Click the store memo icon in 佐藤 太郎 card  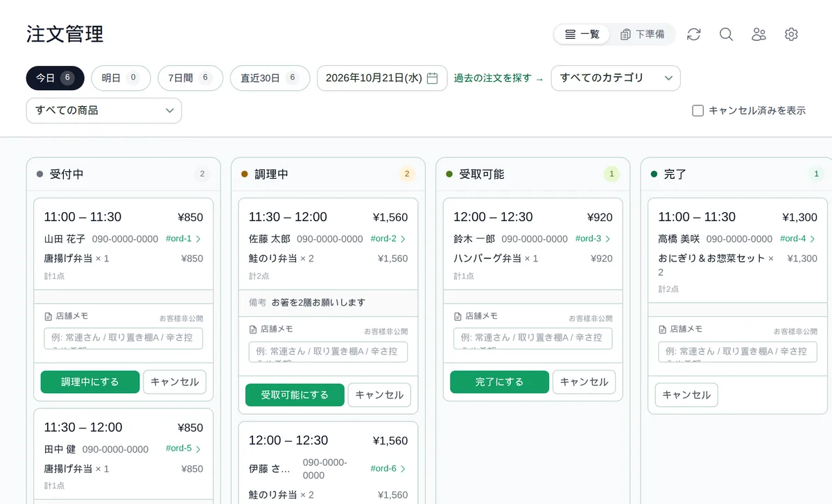point(253,329)
